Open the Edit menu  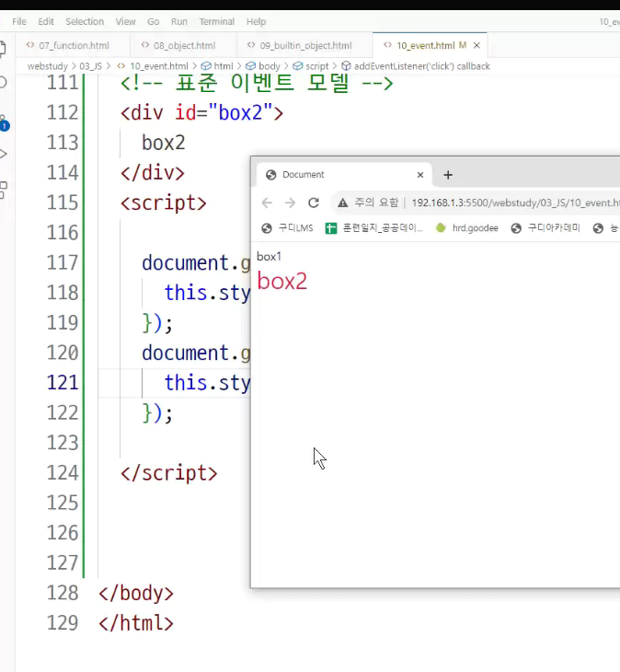[x=46, y=21]
